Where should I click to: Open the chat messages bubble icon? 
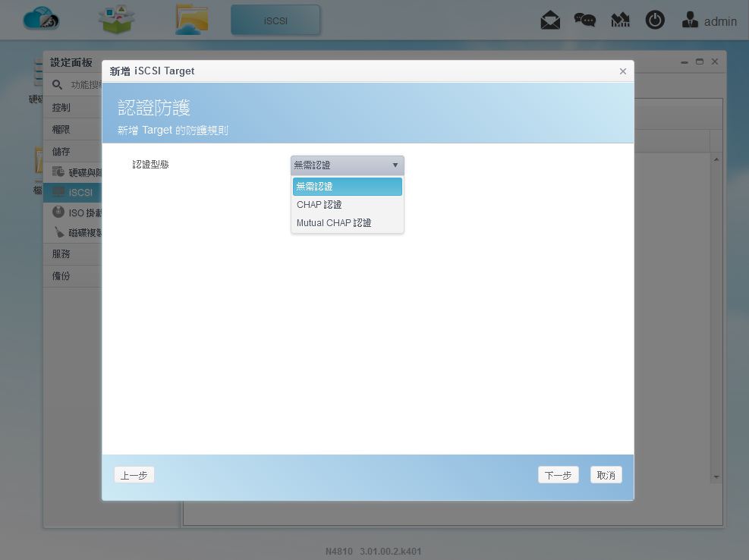[584, 20]
